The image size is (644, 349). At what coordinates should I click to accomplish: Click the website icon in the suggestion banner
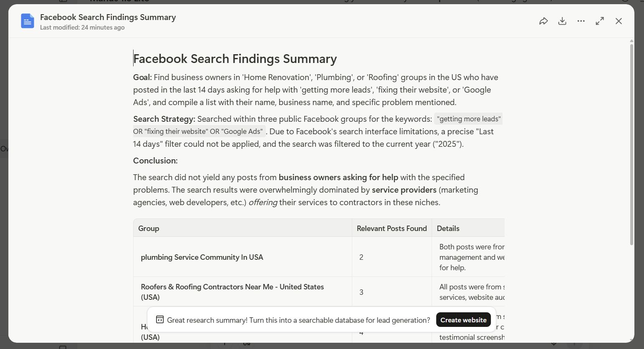[160, 319]
